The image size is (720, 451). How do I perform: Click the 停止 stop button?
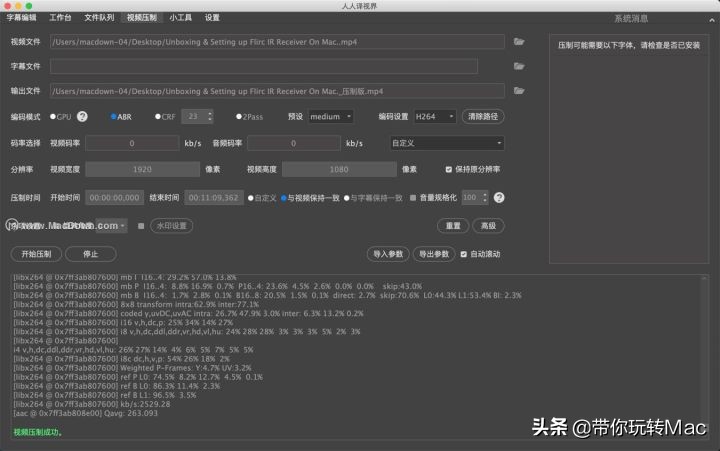coord(90,254)
